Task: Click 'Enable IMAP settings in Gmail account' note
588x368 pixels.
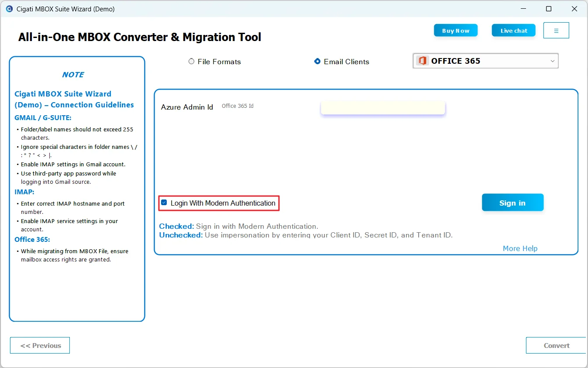Action: (x=73, y=164)
